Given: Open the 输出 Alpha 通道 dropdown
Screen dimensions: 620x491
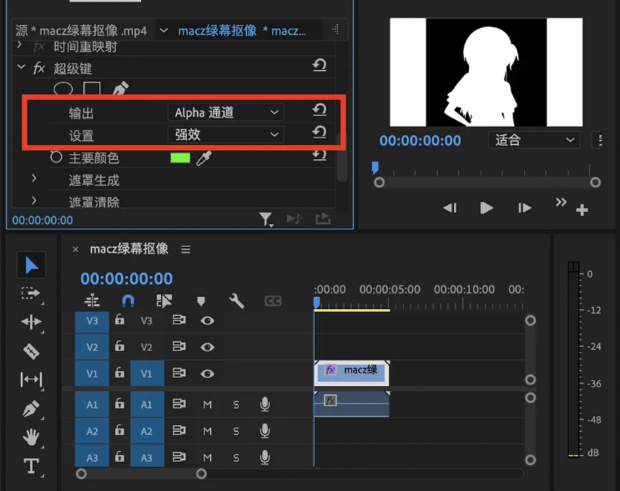Looking at the screenshot, I should coord(226,112).
